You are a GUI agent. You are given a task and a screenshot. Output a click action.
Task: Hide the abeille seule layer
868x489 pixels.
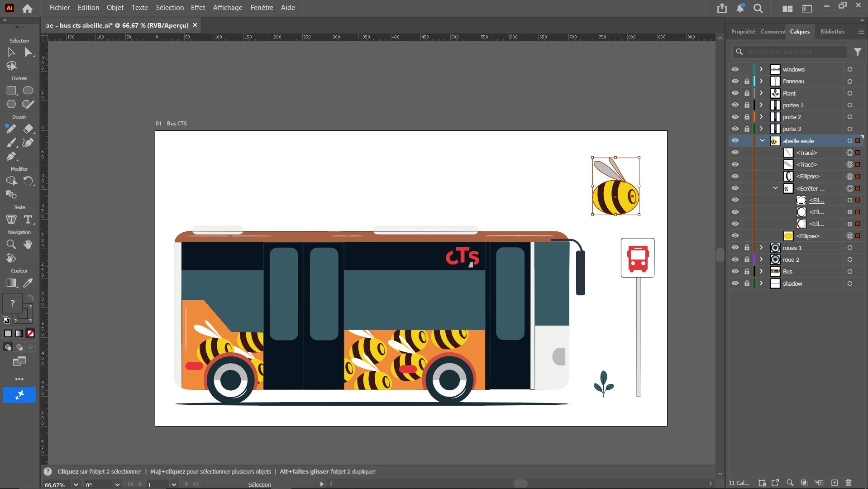point(735,141)
